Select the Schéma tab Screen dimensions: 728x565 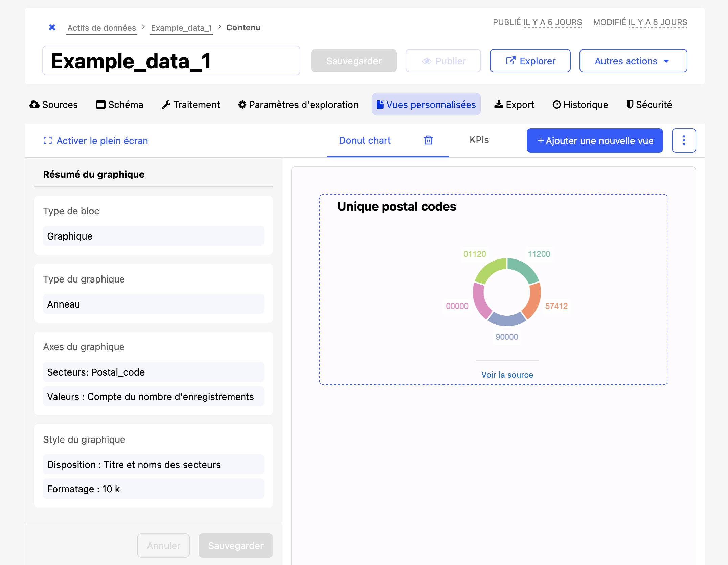pos(120,105)
